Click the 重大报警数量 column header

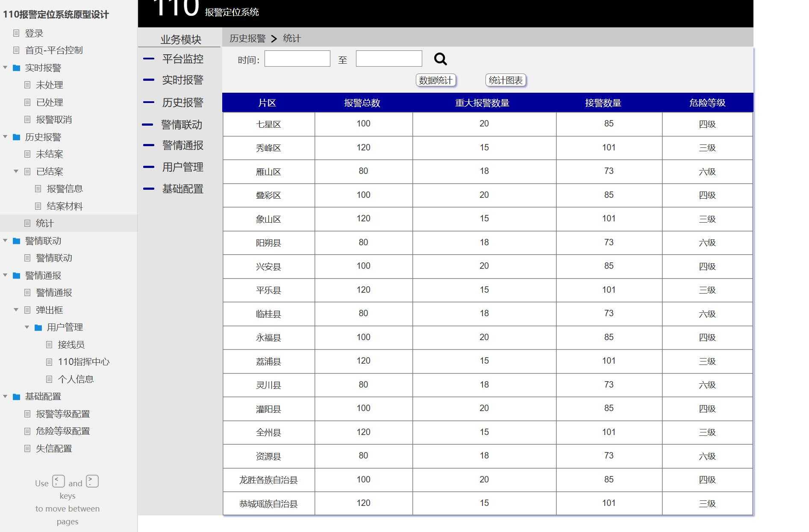pos(482,103)
